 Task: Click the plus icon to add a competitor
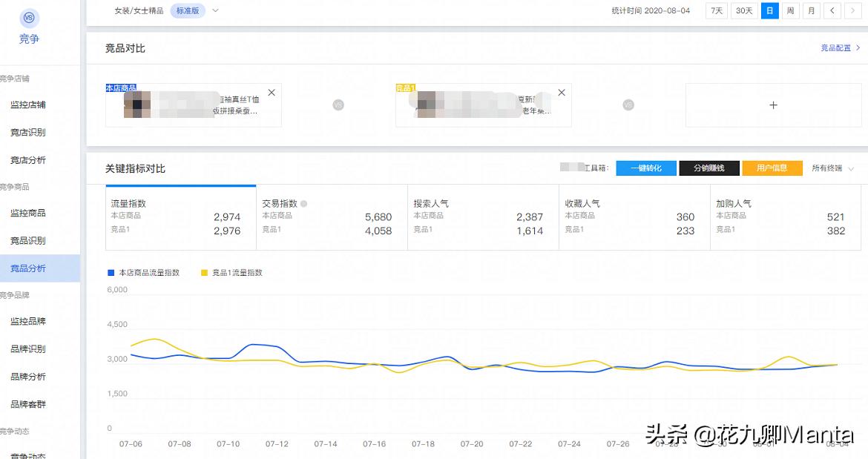click(773, 105)
